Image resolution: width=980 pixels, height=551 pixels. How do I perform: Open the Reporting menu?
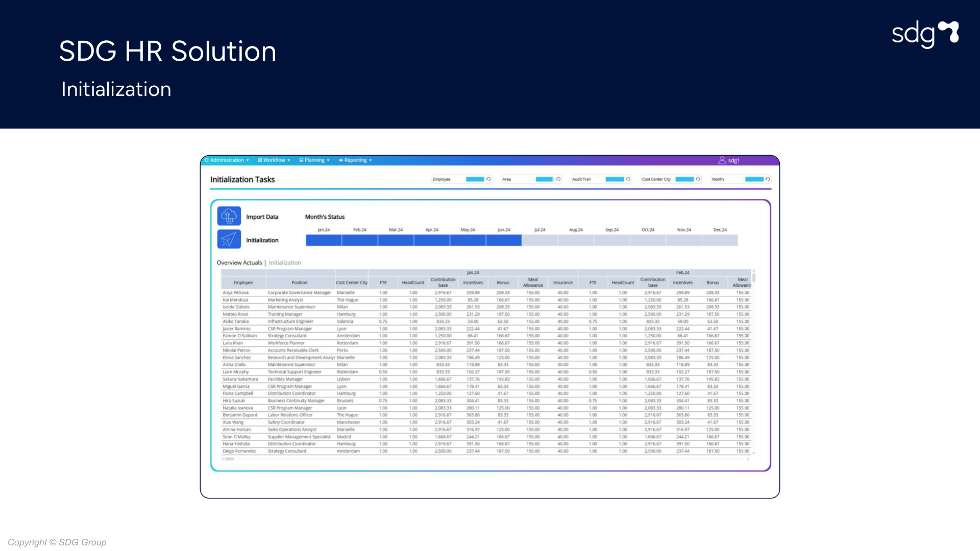pos(356,160)
